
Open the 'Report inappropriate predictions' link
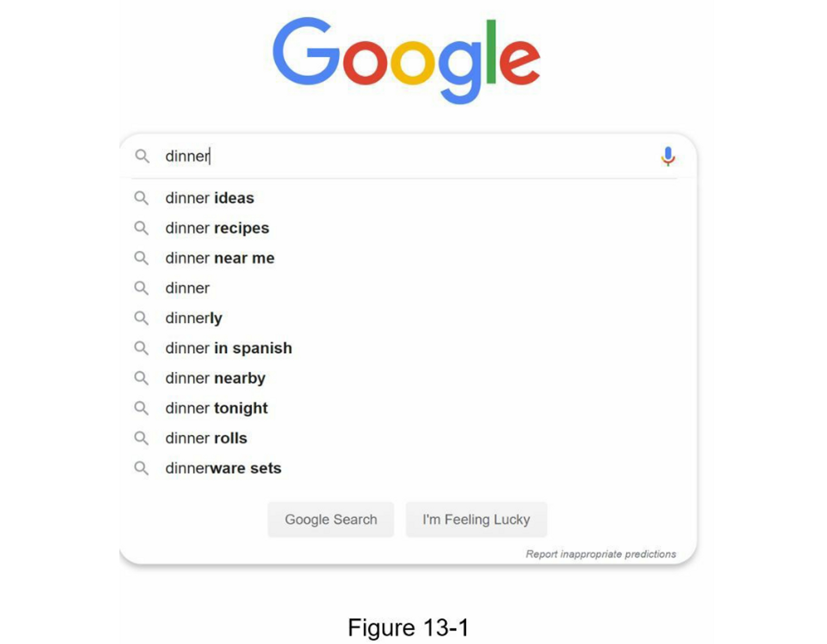click(x=600, y=554)
